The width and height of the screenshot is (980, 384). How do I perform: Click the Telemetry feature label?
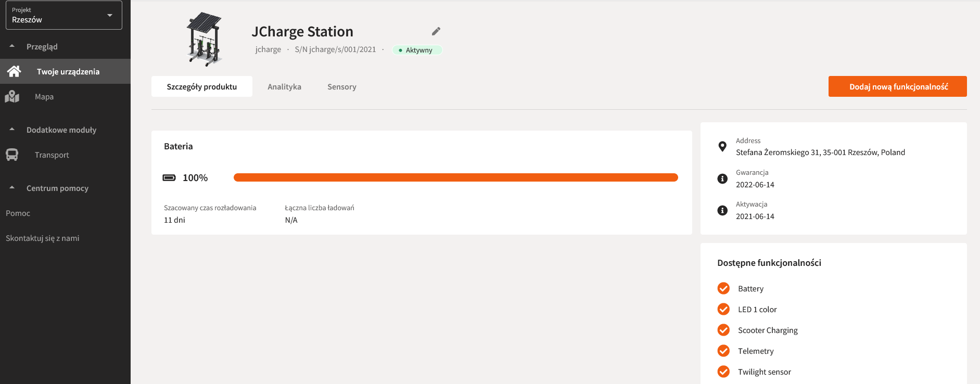tap(756, 351)
